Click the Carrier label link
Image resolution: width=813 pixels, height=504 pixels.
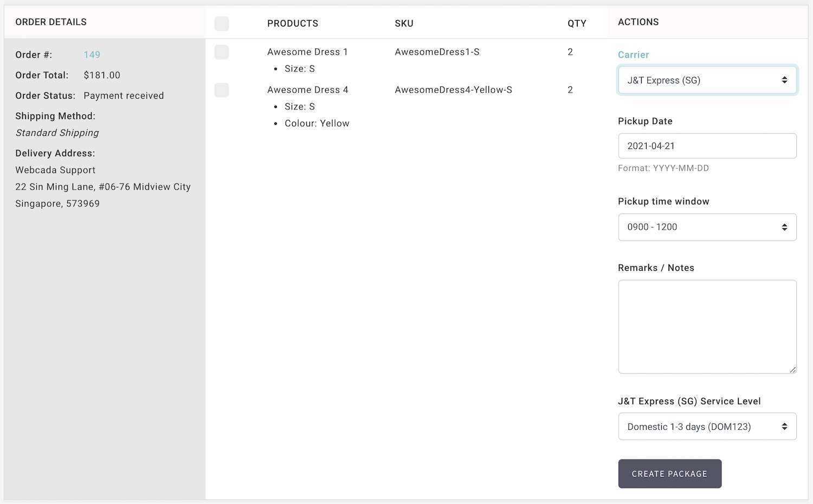pyautogui.click(x=633, y=55)
